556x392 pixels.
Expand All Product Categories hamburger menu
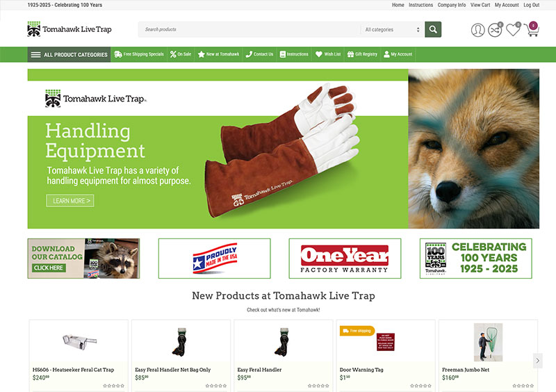tap(69, 55)
